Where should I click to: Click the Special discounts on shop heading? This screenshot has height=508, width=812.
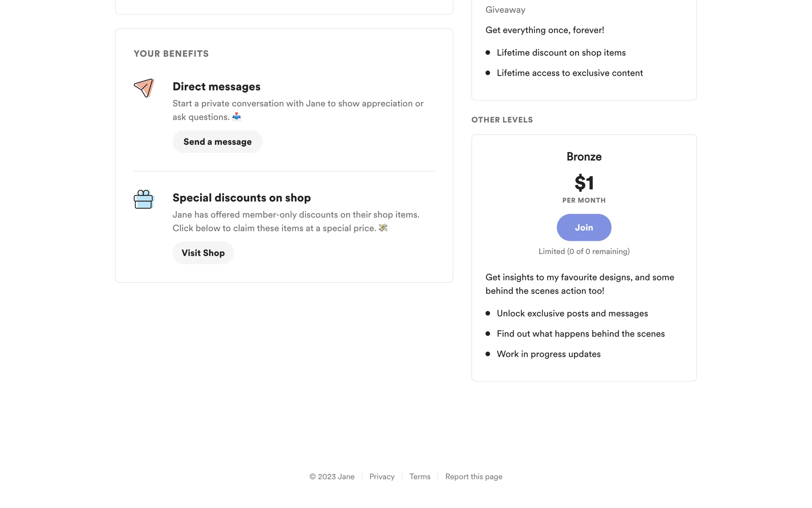coord(241,198)
